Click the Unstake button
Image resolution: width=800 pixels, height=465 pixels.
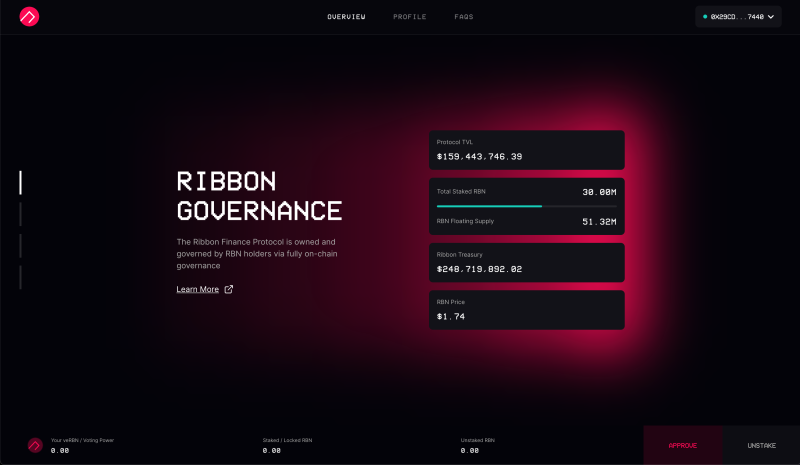coord(761,446)
